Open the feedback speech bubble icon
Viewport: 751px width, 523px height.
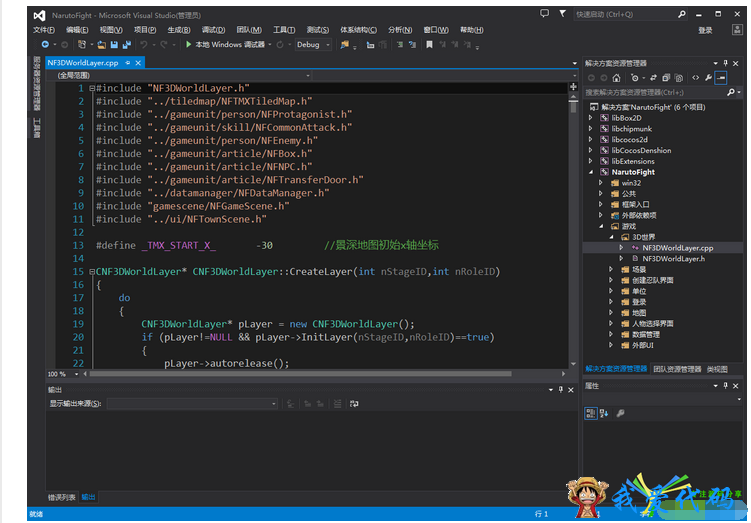pyautogui.click(x=545, y=13)
